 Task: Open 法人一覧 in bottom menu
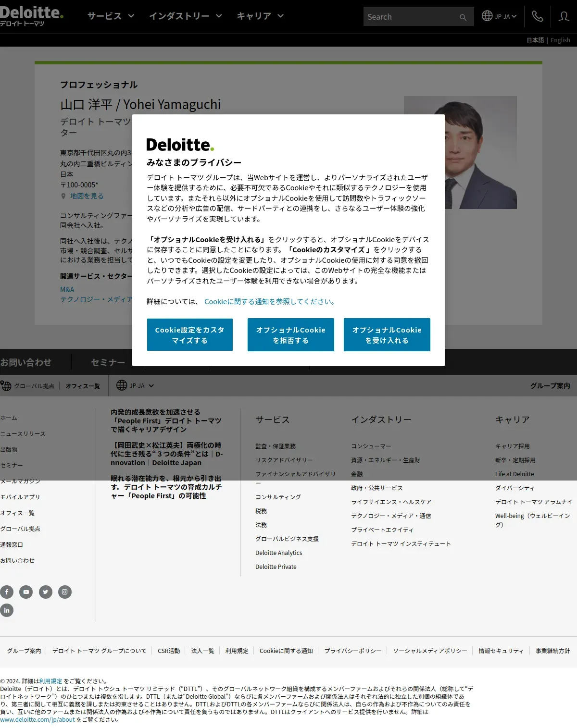[203, 651]
